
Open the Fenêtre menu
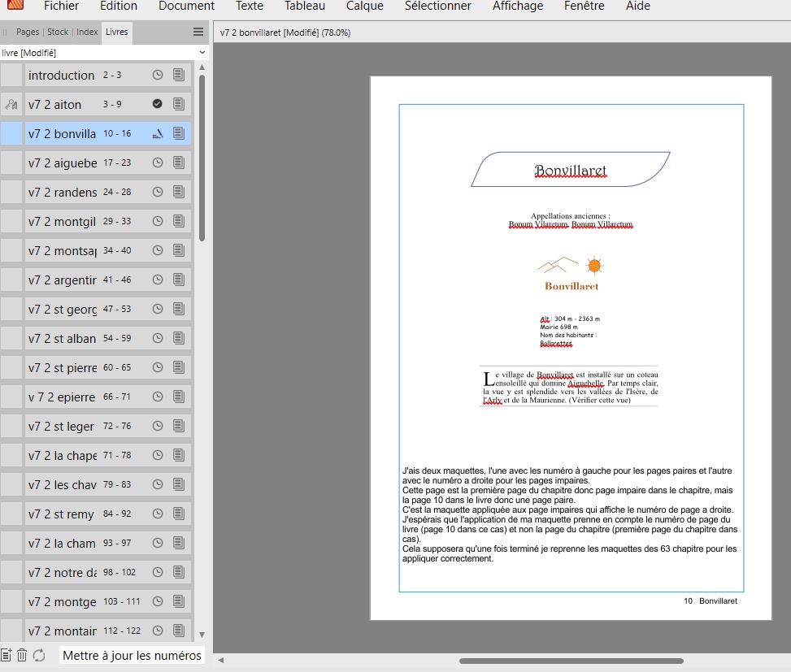coord(585,6)
